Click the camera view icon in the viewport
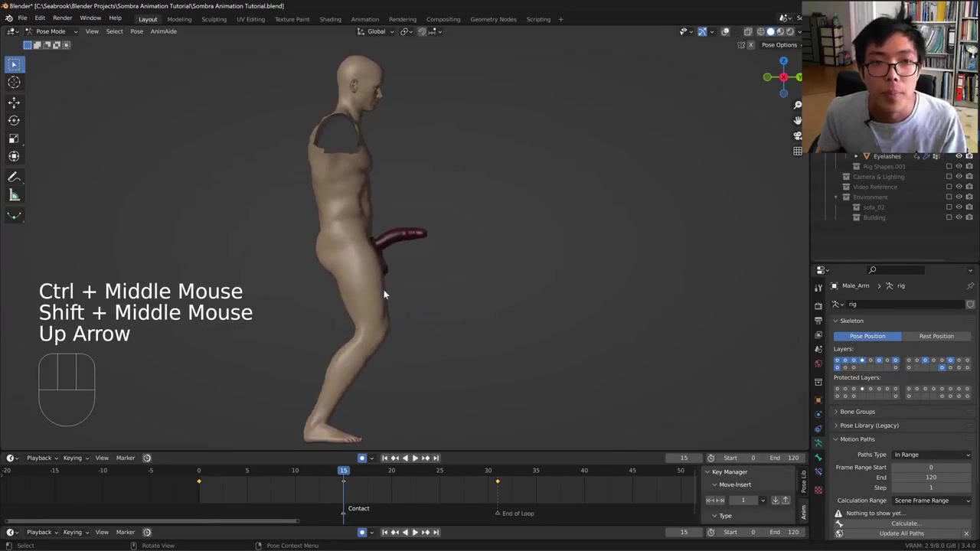Viewport: 980px width, 551px height. (x=797, y=135)
